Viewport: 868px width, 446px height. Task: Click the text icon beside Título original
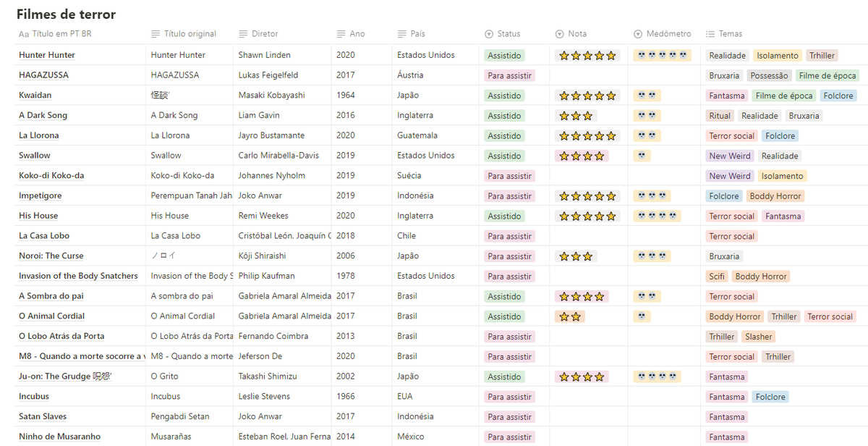click(x=156, y=34)
